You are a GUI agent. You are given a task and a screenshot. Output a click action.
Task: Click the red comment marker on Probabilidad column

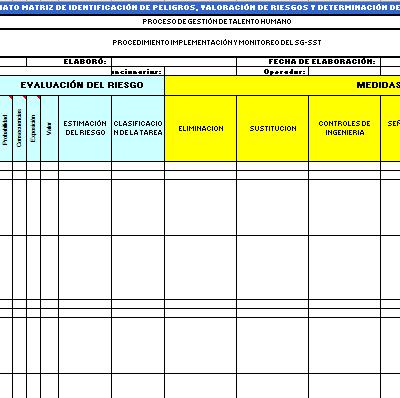pos(11,97)
